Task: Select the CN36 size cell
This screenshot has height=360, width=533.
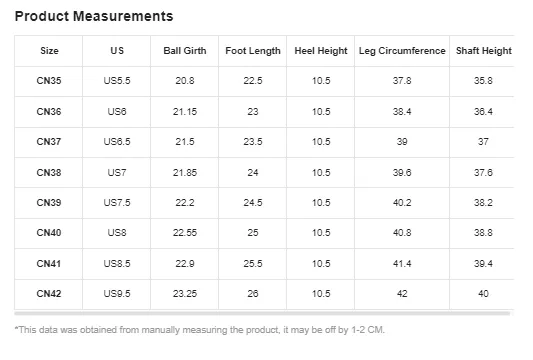Action: pyautogui.click(x=49, y=112)
